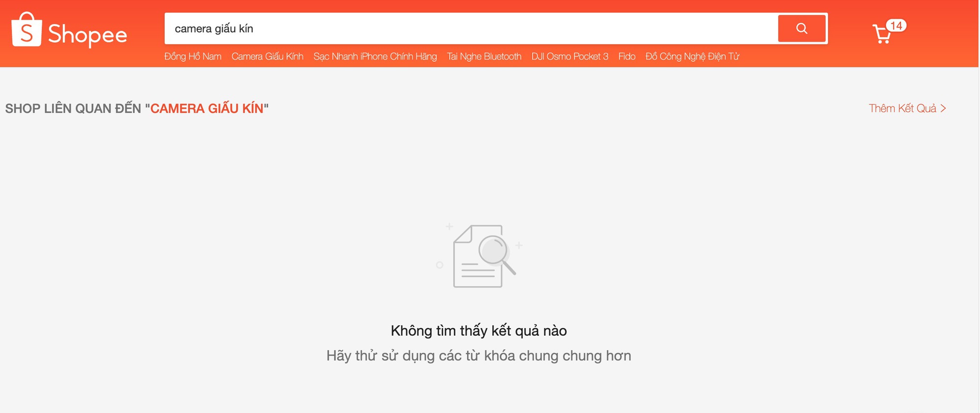Click the chevron next to Thêm Kết Quả
Viewport: 980px width, 413px height.
(943, 108)
